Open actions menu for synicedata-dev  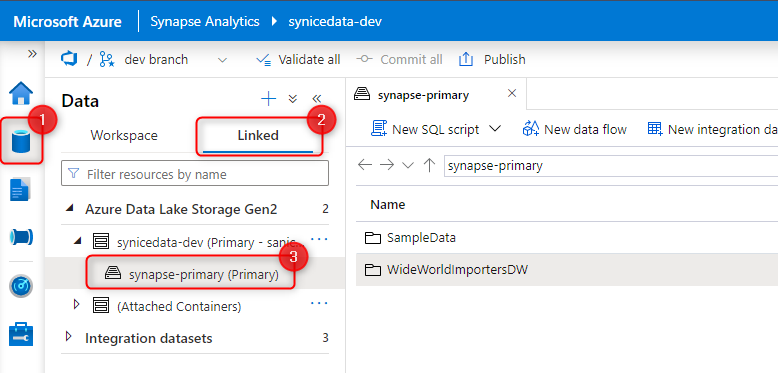tap(319, 239)
